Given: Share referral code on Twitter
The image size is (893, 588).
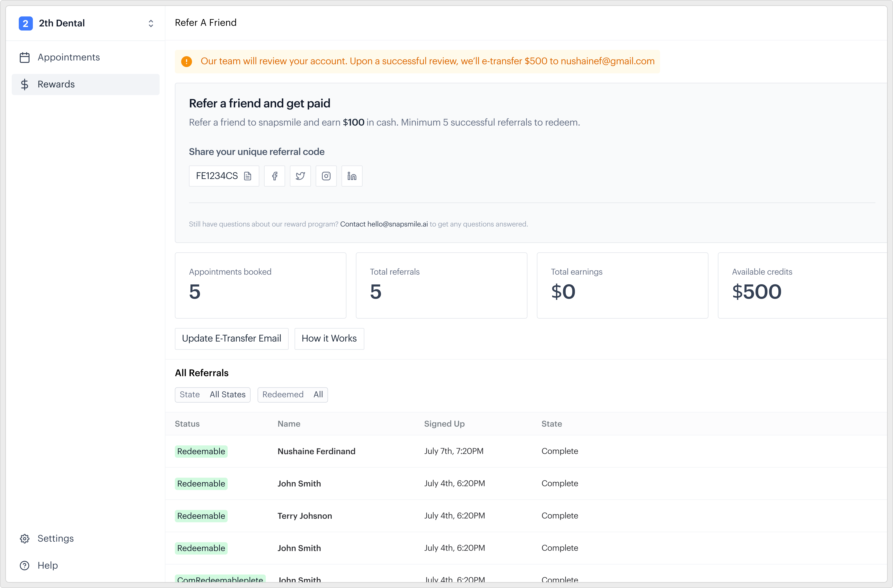Looking at the screenshot, I should point(300,176).
